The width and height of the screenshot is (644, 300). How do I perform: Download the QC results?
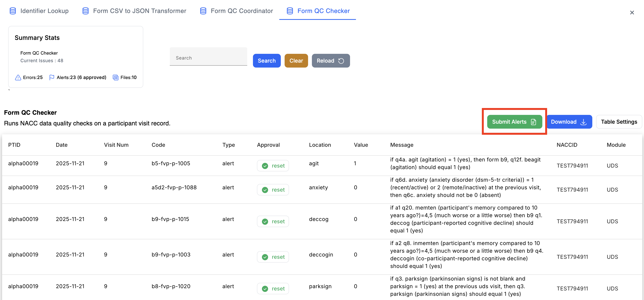pos(569,122)
